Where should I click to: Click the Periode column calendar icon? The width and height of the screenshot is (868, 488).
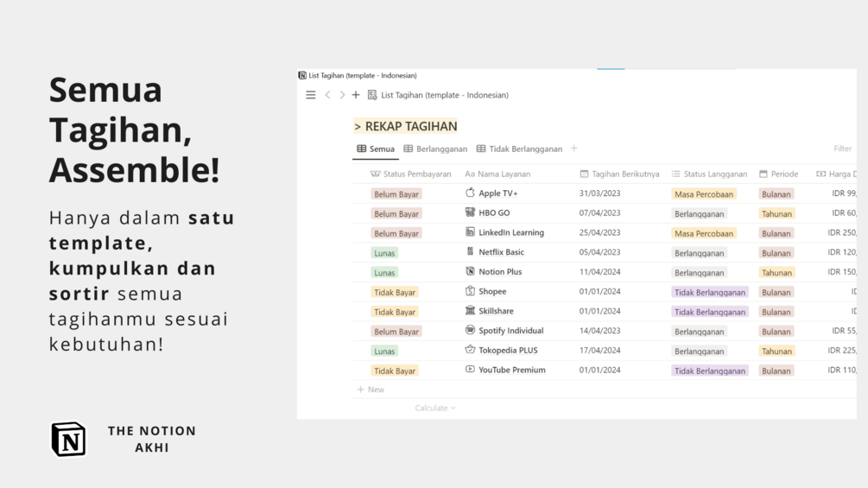(x=763, y=174)
